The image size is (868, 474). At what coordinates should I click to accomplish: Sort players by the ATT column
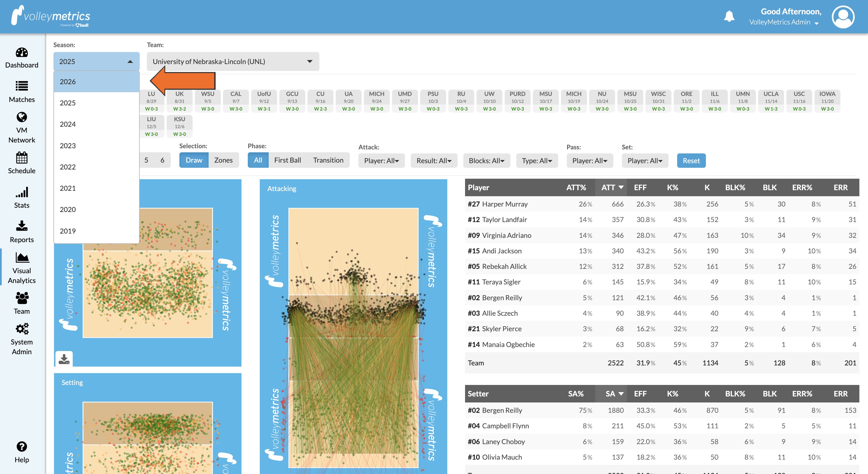tap(611, 187)
